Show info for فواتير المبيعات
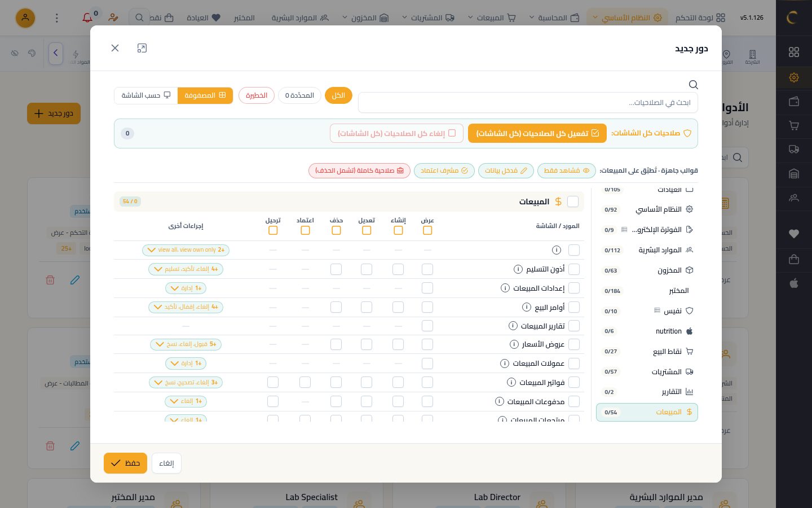The width and height of the screenshot is (812, 508). click(x=511, y=382)
